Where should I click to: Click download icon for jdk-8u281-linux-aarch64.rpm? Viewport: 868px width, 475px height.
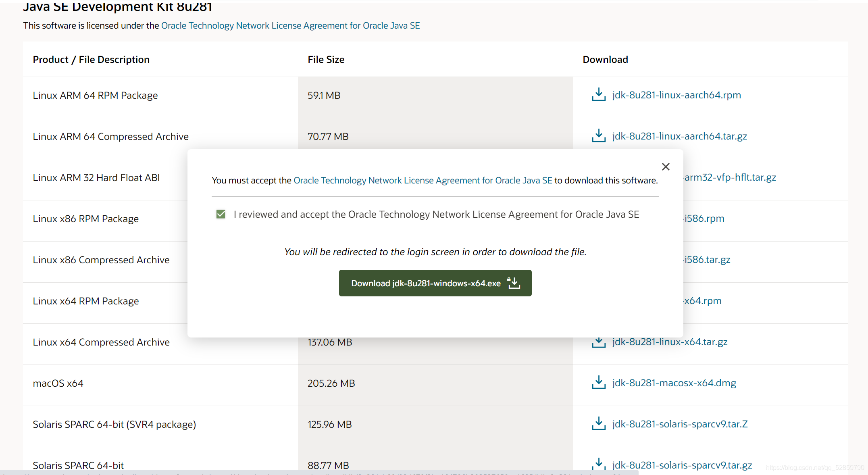[x=599, y=95]
